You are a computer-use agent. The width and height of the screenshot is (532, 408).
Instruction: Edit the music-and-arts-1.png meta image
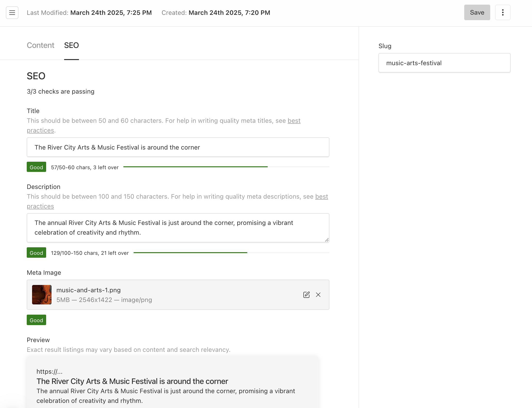click(x=306, y=295)
